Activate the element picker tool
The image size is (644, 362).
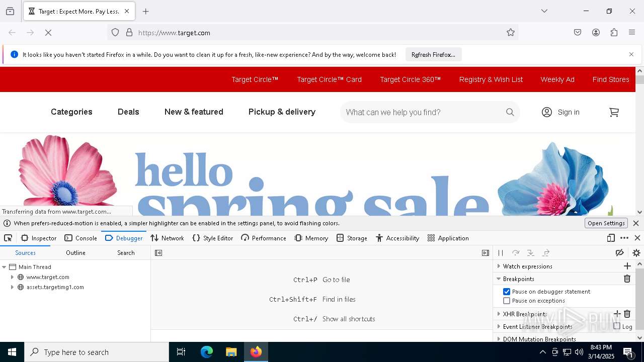point(8,238)
